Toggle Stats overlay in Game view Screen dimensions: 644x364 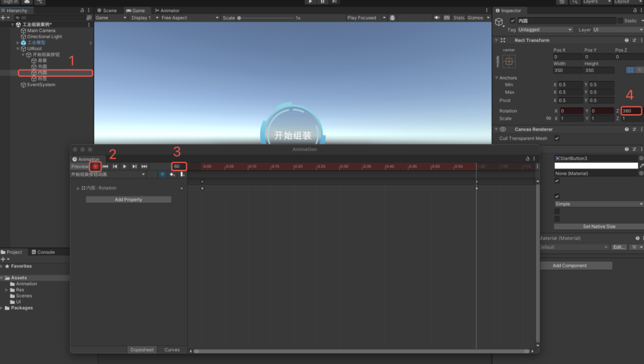[459, 18]
